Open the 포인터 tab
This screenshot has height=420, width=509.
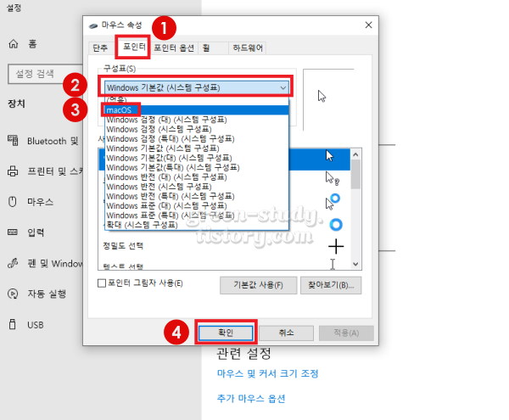pos(133,48)
